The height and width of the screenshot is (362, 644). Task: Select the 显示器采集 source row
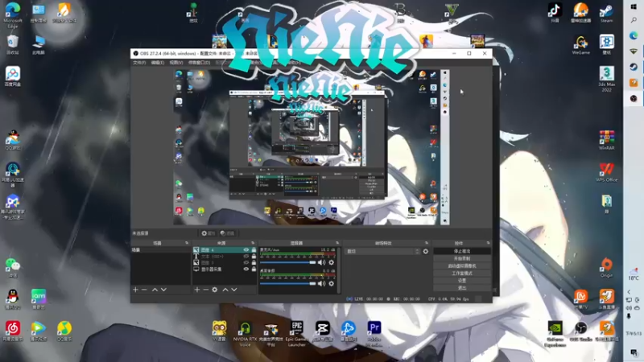(x=225, y=269)
